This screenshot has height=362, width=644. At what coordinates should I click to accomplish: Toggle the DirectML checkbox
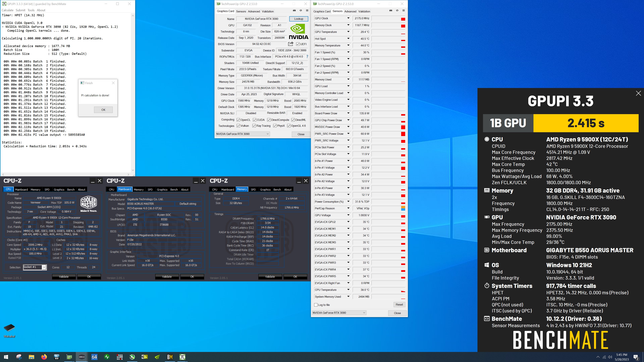click(293, 120)
